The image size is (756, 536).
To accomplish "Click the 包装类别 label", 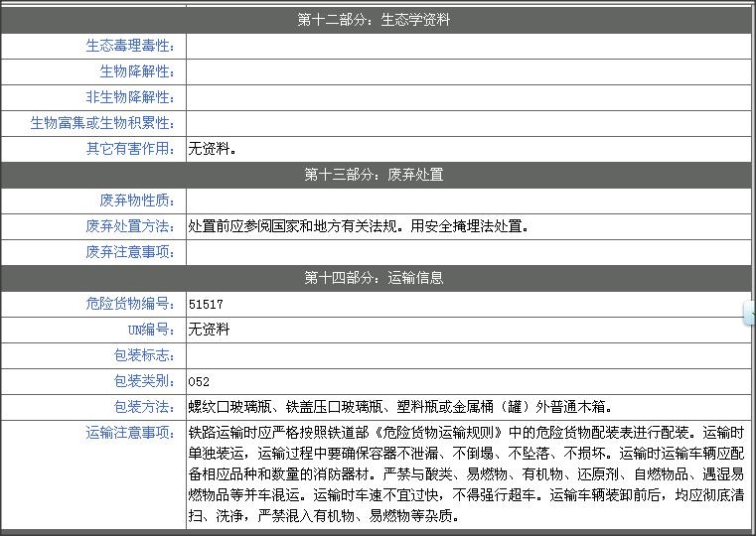I will [144, 381].
